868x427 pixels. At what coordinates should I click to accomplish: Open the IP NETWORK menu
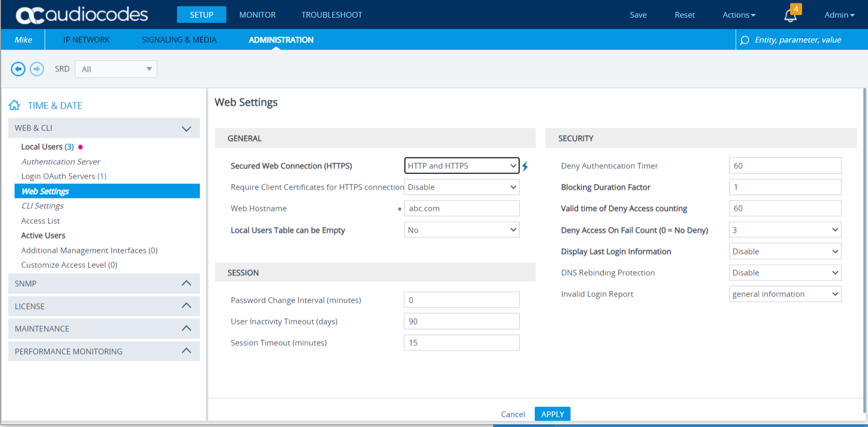86,40
